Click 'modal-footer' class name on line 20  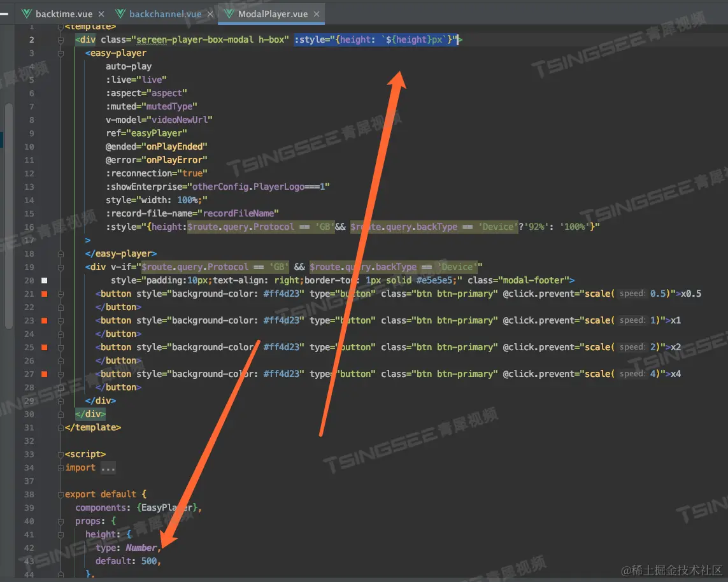coord(534,280)
